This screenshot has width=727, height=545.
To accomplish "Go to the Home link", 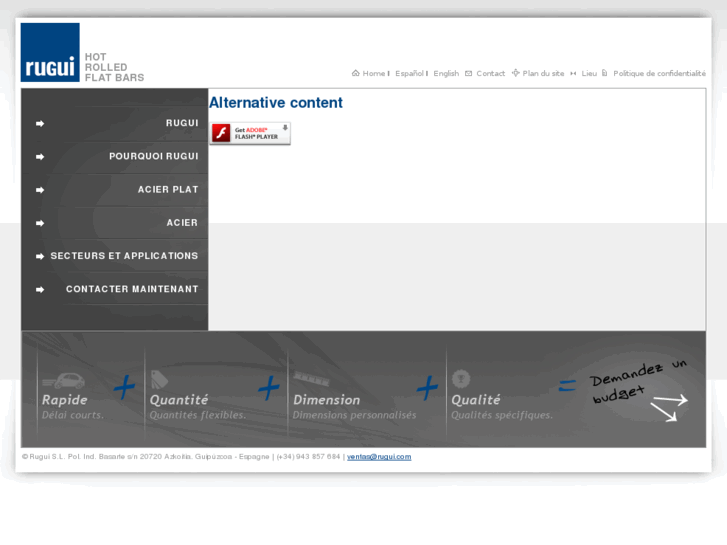I will tap(374, 73).
